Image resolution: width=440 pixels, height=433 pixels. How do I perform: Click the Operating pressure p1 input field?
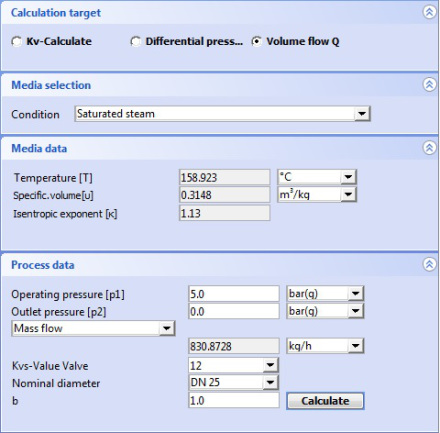(x=234, y=294)
